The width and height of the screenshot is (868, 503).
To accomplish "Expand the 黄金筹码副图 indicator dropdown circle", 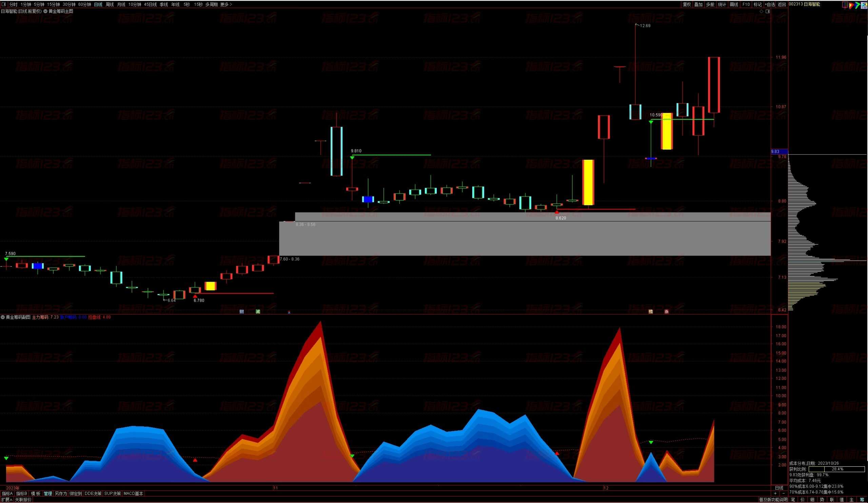I will click(3, 317).
